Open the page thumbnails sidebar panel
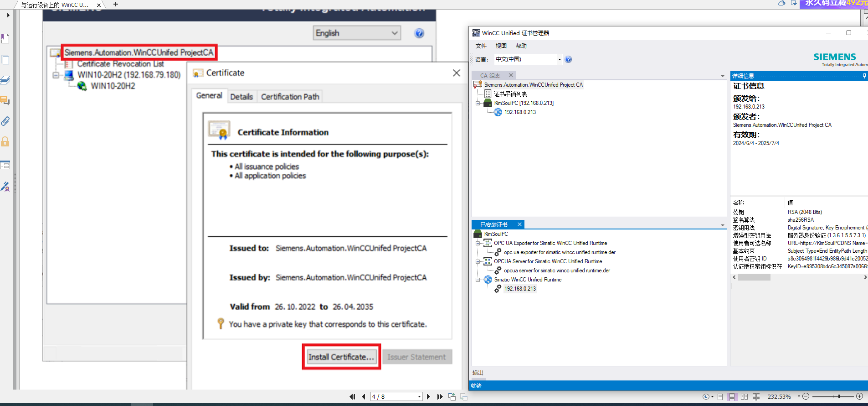868x406 pixels. click(5, 60)
